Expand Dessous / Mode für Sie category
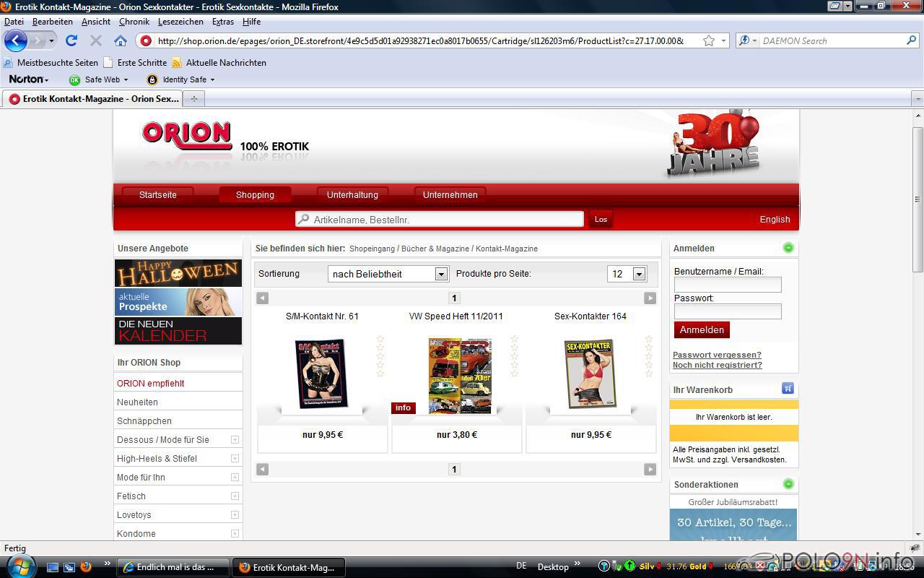The width and height of the screenshot is (924, 578). click(x=235, y=439)
